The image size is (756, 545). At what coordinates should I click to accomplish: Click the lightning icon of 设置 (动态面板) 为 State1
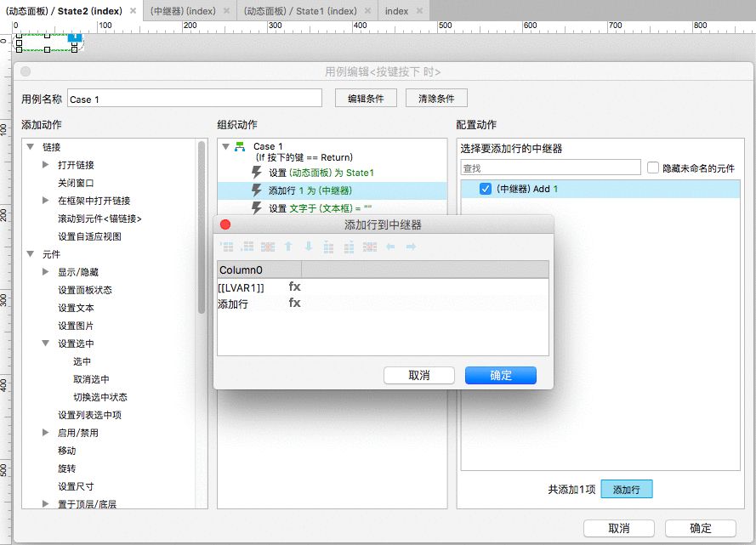click(x=257, y=173)
